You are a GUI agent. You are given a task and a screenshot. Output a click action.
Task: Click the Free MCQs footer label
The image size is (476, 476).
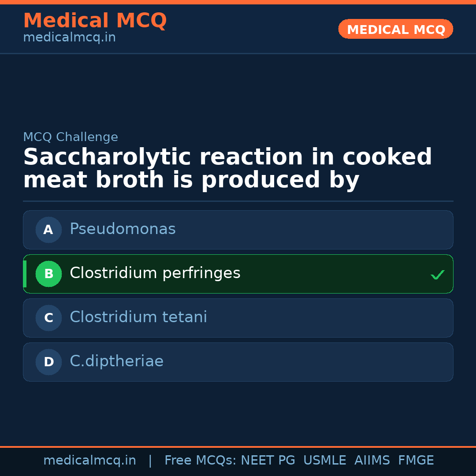click(x=200, y=461)
